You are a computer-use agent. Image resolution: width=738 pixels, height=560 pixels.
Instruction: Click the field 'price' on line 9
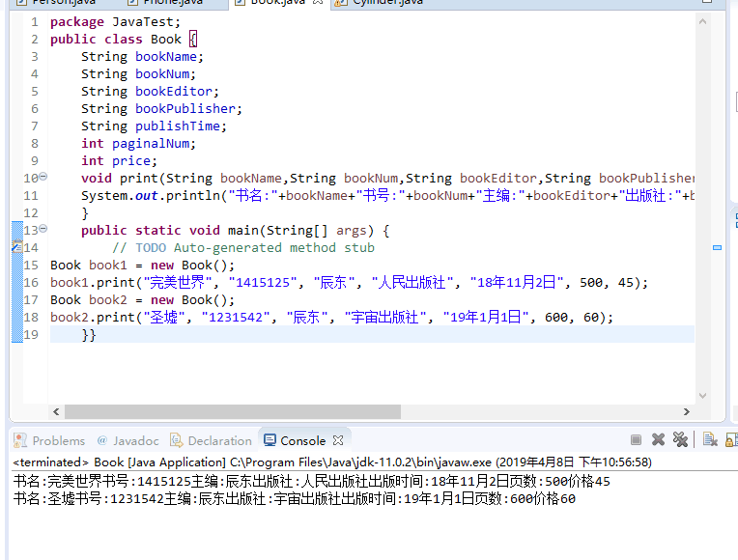131,161
